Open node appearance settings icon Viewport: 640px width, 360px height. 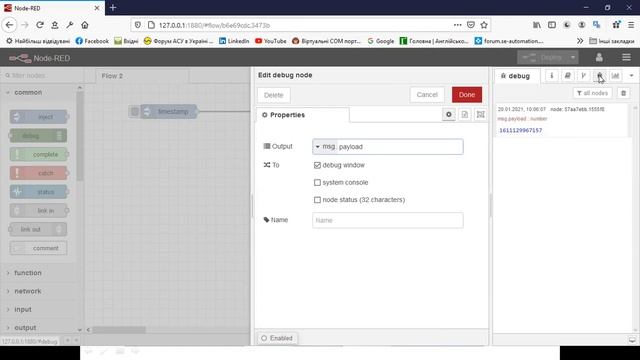click(480, 115)
